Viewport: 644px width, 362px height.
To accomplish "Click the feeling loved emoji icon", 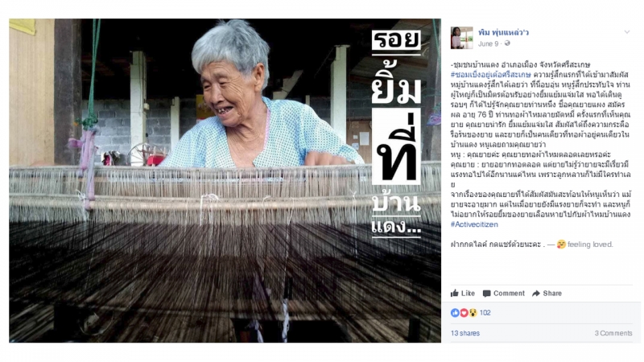I will tap(561, 245).
